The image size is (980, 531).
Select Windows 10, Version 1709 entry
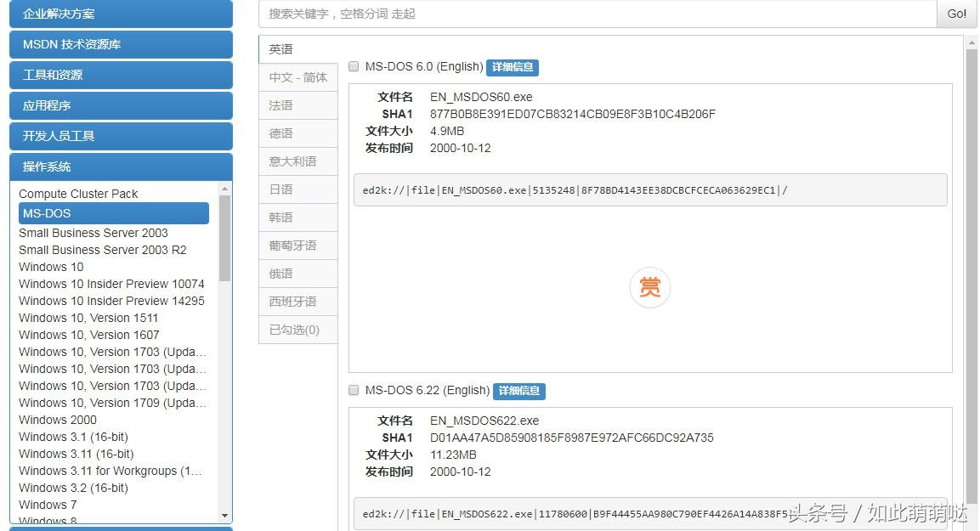(x=112, y=403)
